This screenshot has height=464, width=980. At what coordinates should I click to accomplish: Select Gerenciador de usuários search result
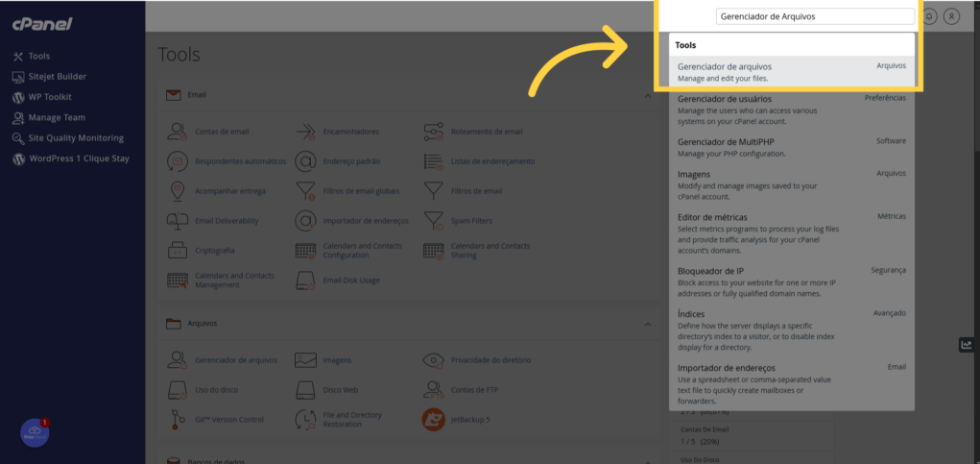[791, 110]
